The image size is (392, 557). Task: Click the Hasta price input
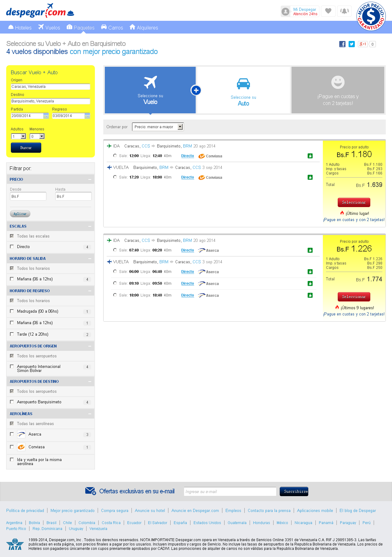point(73,196)
